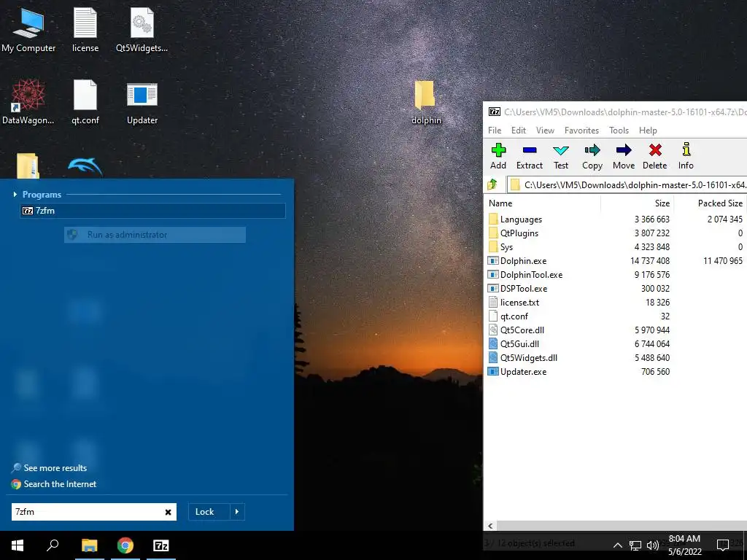The height and width of the screenshot is (560, 747).
Task: Select Qt5Core.dll in the list
Action: (x=615, y=330)
